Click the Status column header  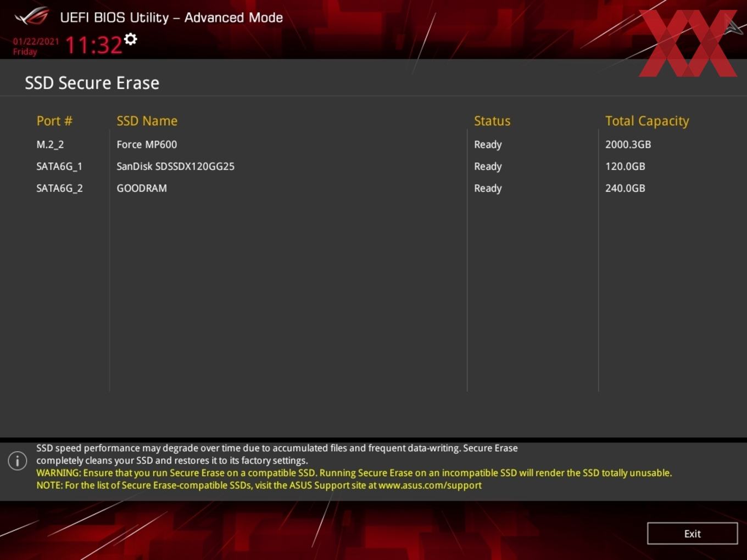[x=492, y=121]
